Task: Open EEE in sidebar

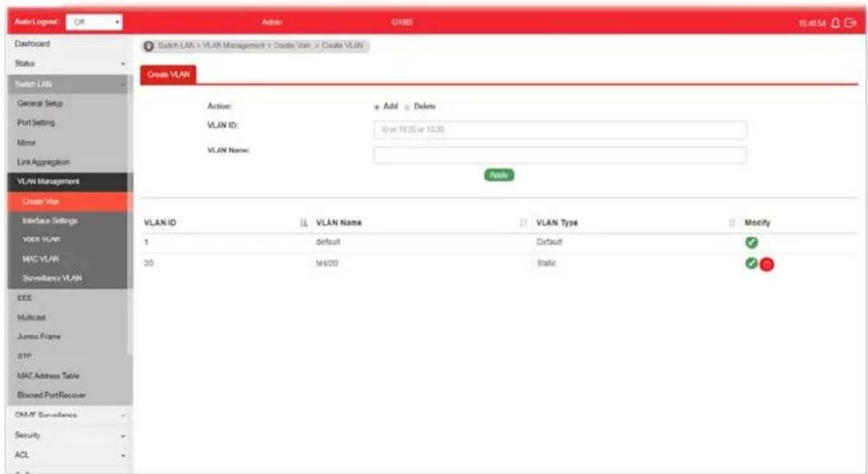Action: 24,299
